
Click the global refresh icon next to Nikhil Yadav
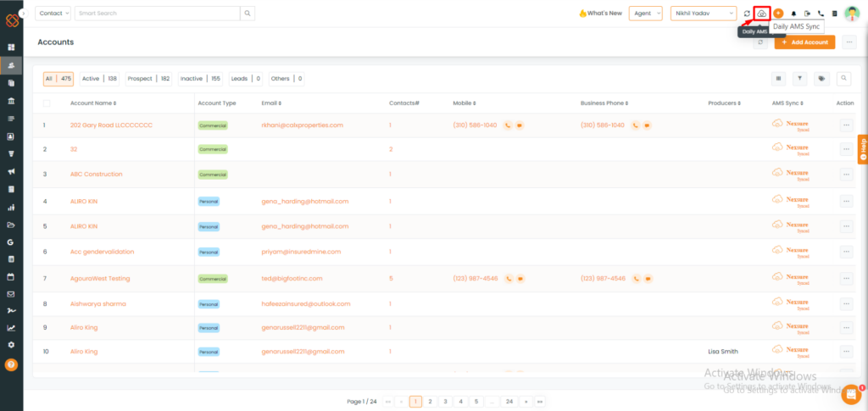click(x=747, y=14)
